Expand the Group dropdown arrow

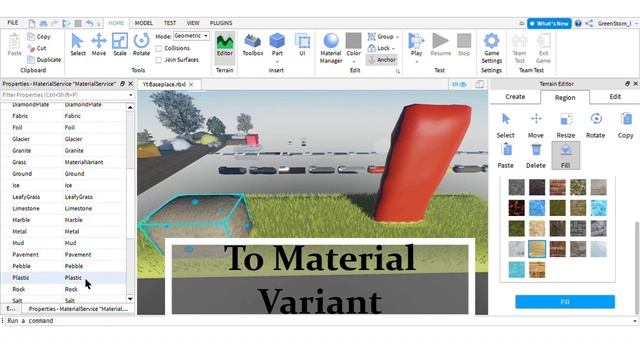point(397,37)
